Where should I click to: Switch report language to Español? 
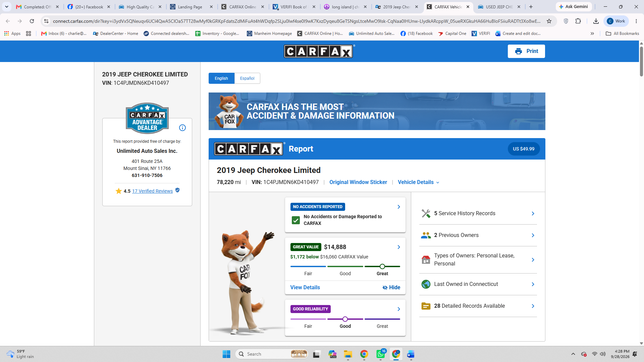tap(247, 78)
